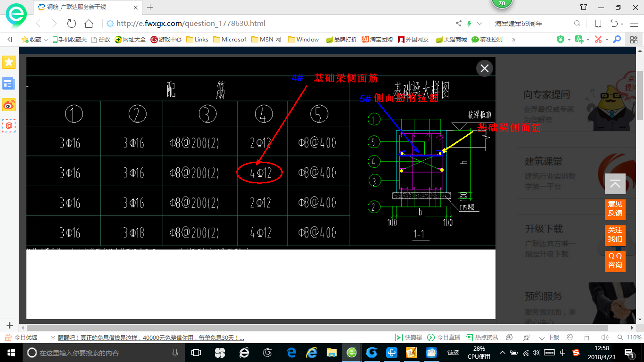The width and height of the screenshot is (644, 362).
Task: Click the 快剪辑 status bar item
Action: coord(408,337)
